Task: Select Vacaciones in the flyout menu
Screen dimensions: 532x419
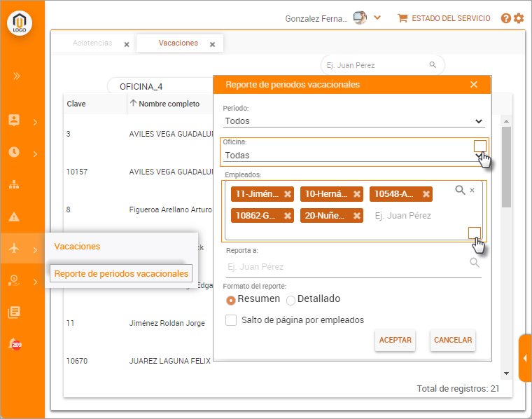Action: pos(77,246)
